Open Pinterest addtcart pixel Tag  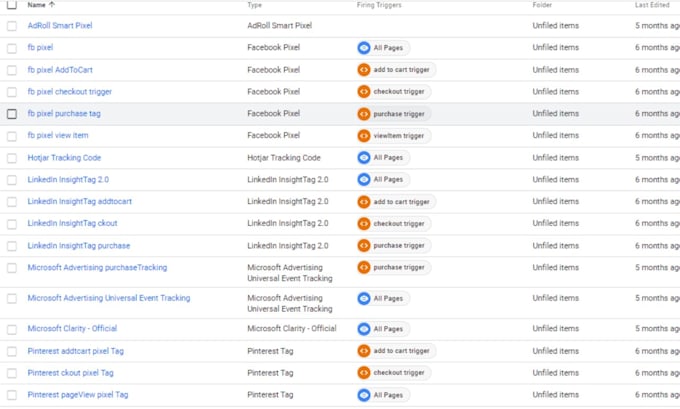[x=75, y=351]
